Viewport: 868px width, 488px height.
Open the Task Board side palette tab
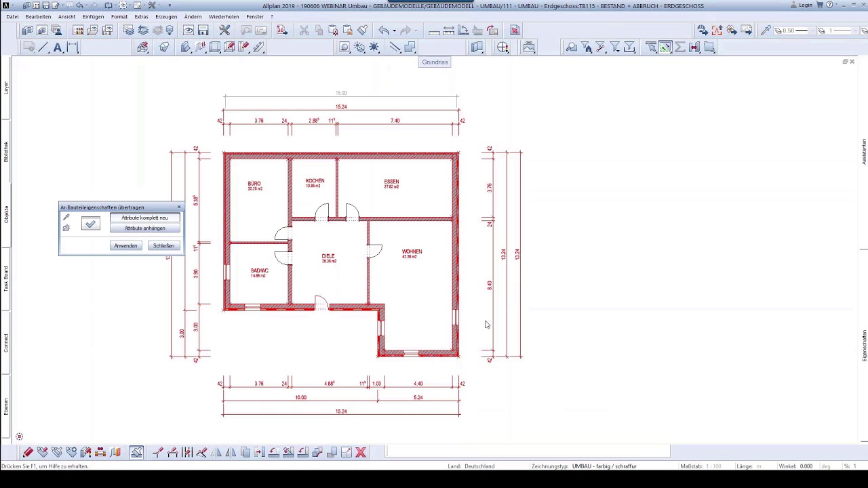click(6, 279)
